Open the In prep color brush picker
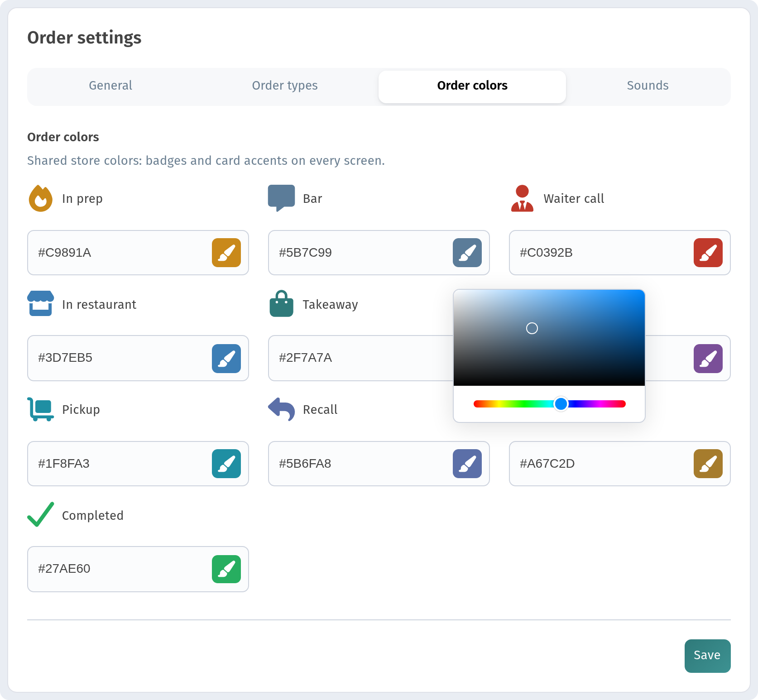 tap(226, 253)
